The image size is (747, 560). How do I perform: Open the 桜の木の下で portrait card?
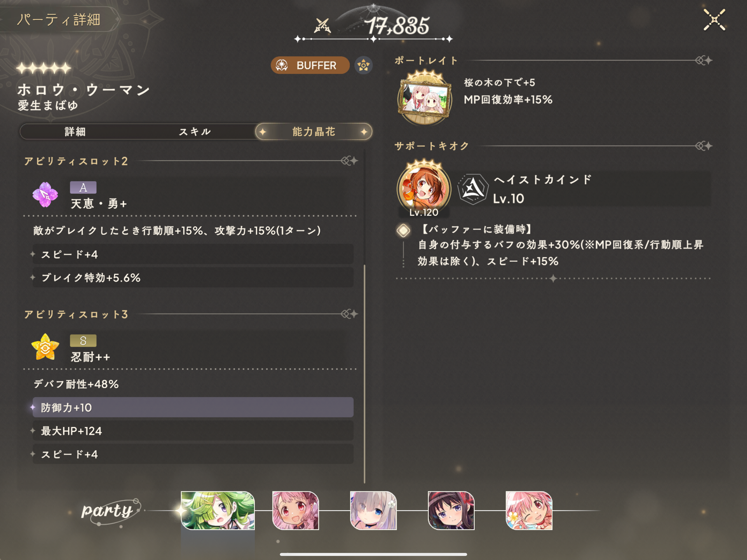[x=425, y=97]
